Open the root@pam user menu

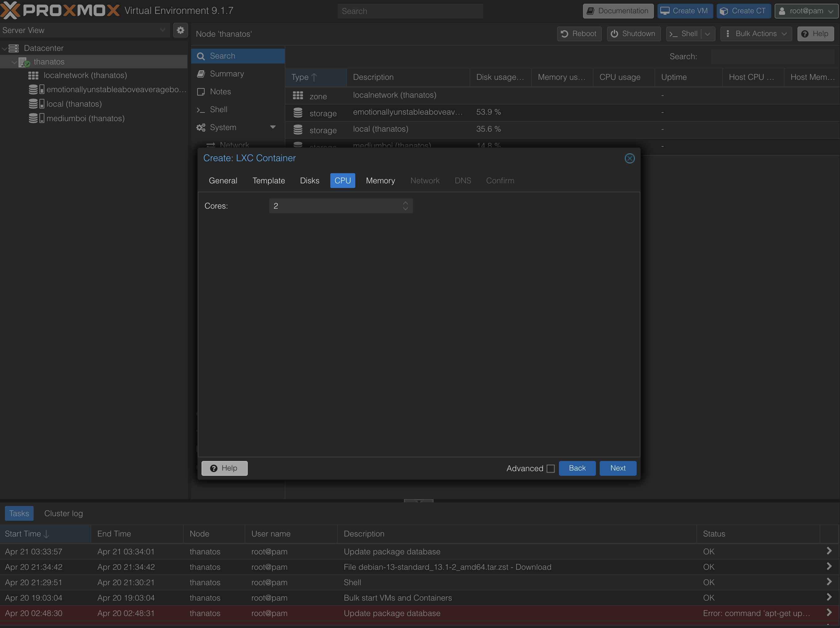click(807, 11)
